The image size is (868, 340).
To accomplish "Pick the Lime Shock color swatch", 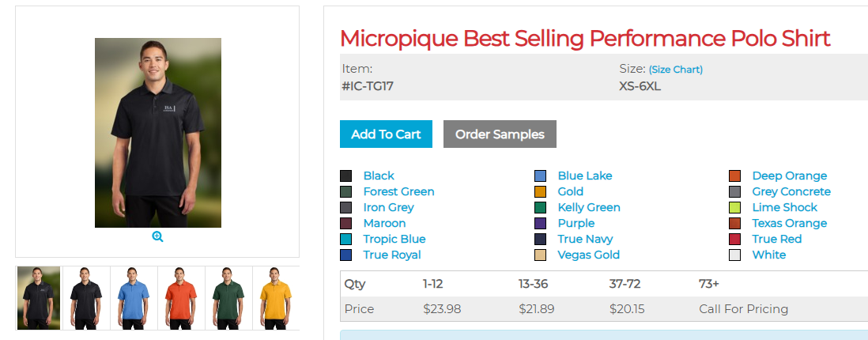I will (x=735, y=207).
